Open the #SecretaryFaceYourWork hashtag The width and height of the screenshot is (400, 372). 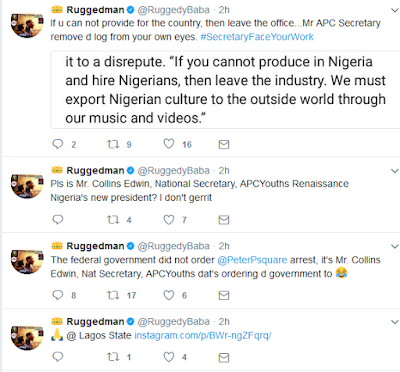[257, 37]
